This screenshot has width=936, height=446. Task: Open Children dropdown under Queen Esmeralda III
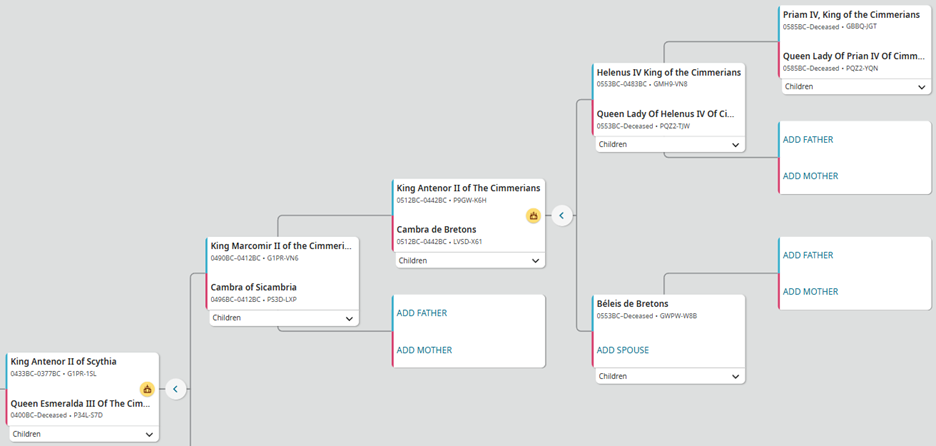(84, 434)
